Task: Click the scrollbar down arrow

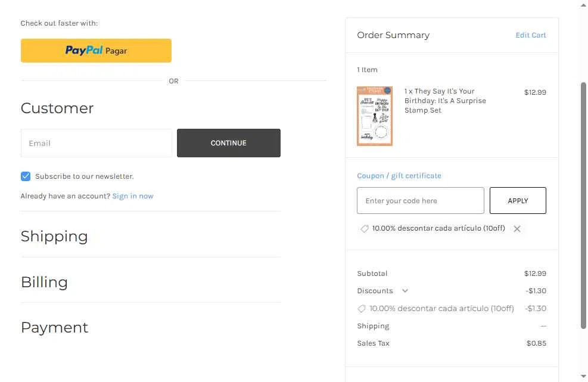Action: pos(583,377)
